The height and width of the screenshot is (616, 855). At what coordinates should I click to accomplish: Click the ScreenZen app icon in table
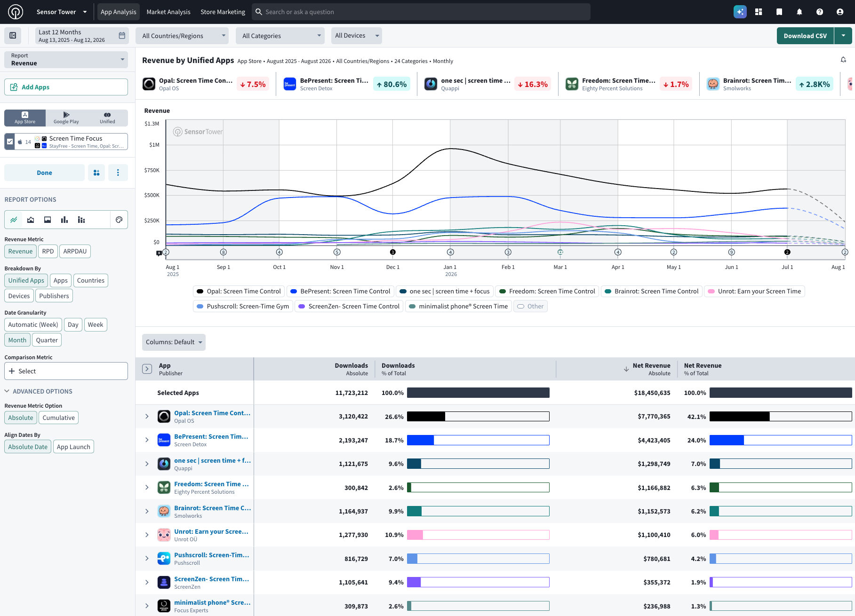(164, 582)
